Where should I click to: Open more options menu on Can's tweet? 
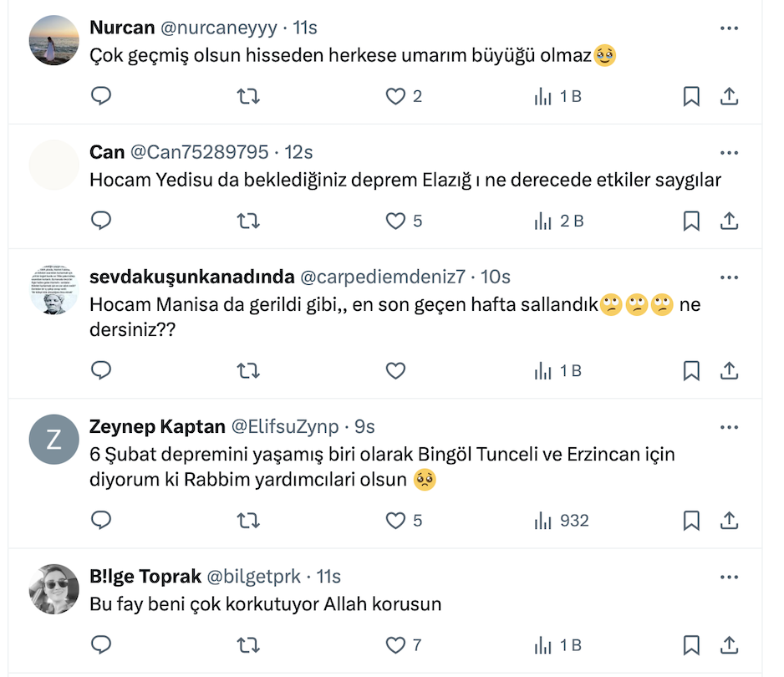click(729, 153)
